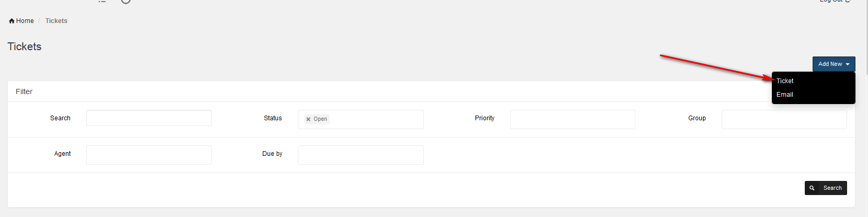
Task: Click the Home icon in breadcrumb
Action: click(x=11, y=21)
